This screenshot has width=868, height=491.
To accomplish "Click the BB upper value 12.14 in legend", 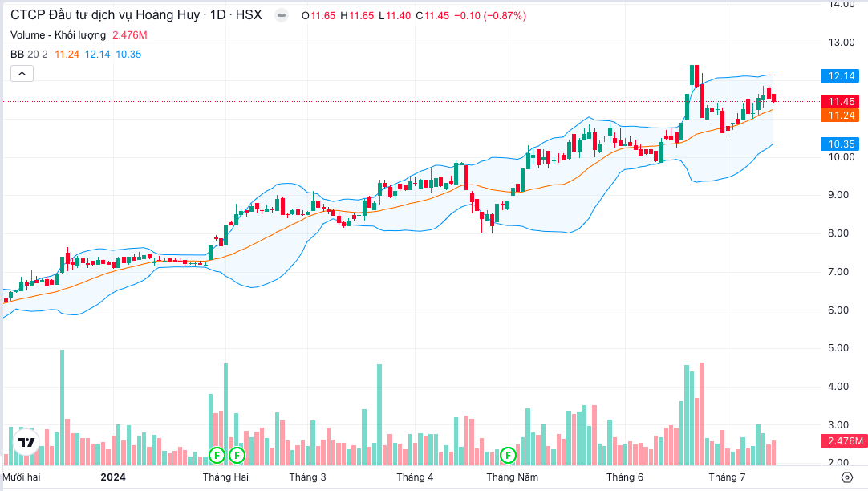I will 97,55.
